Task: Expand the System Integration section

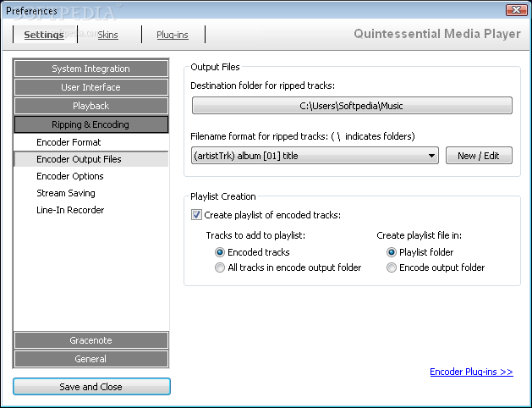Action: pos(91,69)
